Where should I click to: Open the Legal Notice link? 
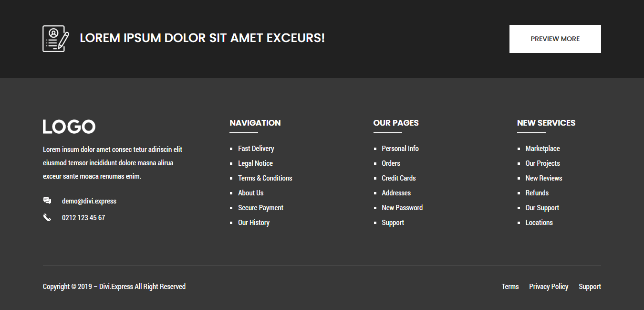255,163
